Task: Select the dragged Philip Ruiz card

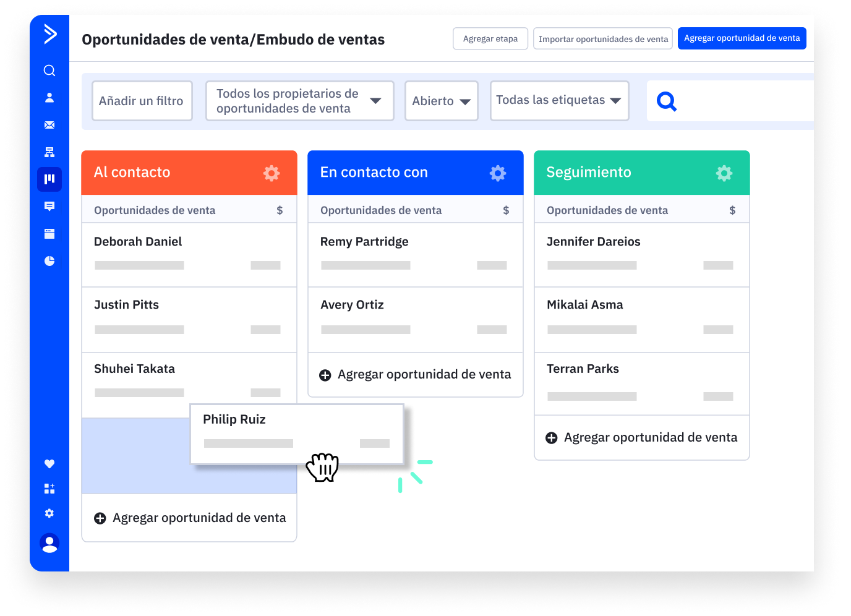Action: click(x=297, y=434)
